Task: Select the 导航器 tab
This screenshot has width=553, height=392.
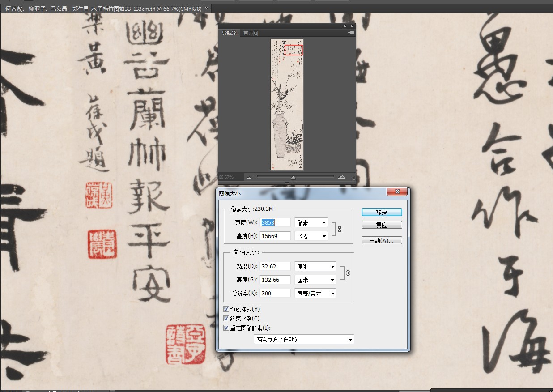Action: [230, 33]
